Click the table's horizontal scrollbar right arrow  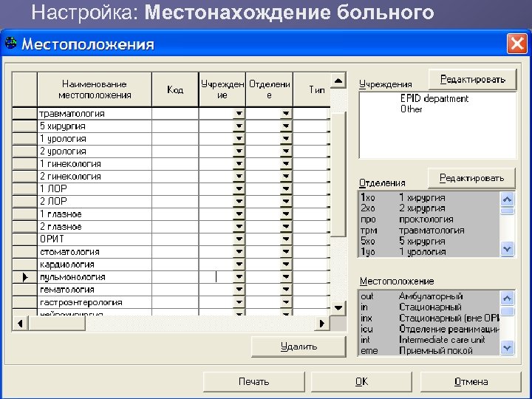(322, 324)
